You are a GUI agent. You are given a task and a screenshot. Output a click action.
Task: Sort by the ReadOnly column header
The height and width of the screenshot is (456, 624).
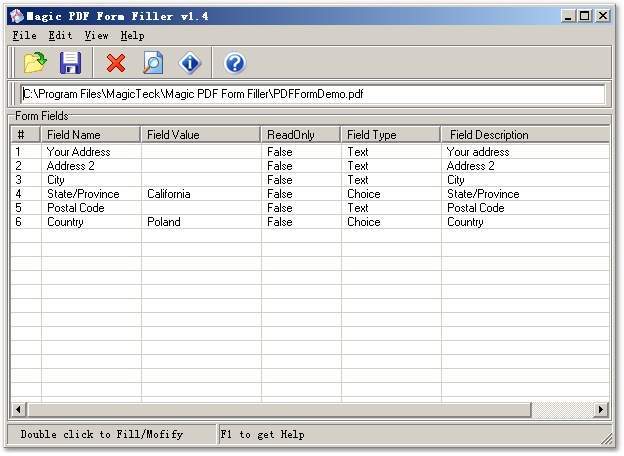coord(301,134)
